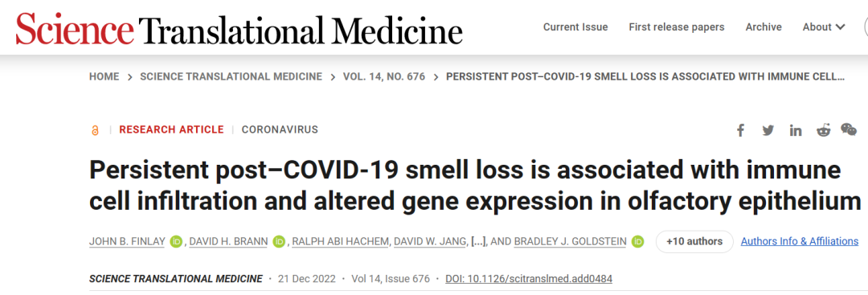868x295 pixels.
Task: Share article on Twitter icon
Action: 768,130
